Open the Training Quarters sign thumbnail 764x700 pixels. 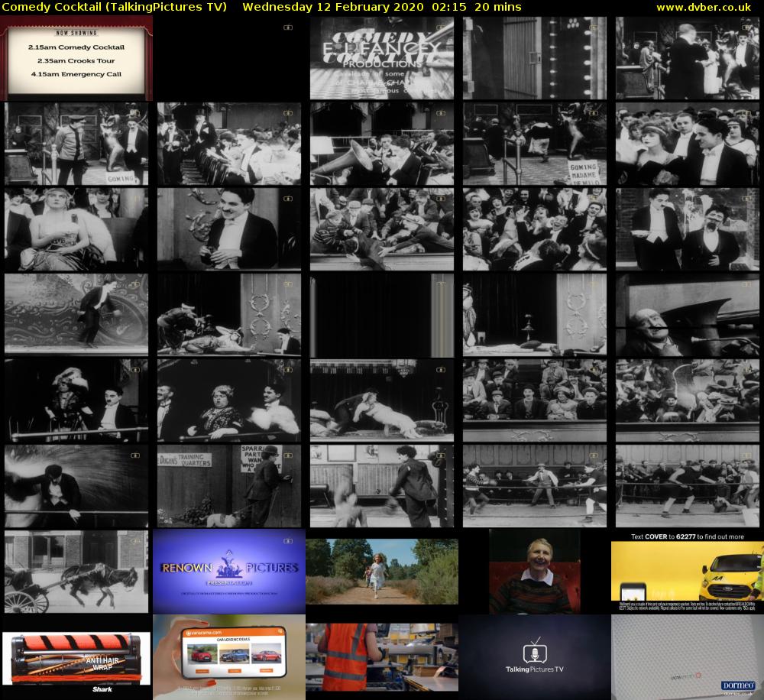pos(229,486)
